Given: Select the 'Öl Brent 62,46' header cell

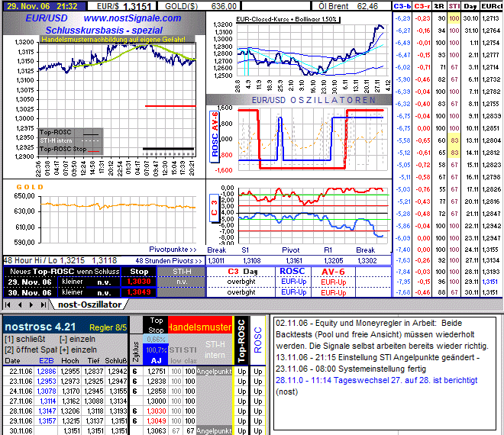Looking at the screenshot, I should point(351,6).
